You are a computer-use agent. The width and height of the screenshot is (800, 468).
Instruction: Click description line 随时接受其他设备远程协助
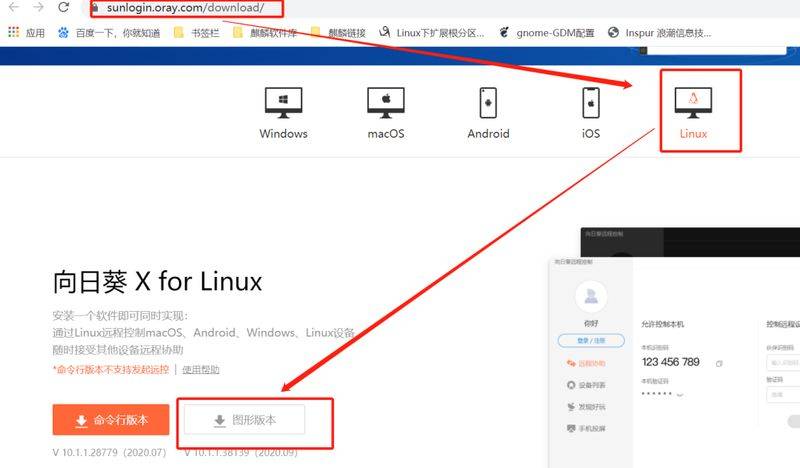coord(118,350)
